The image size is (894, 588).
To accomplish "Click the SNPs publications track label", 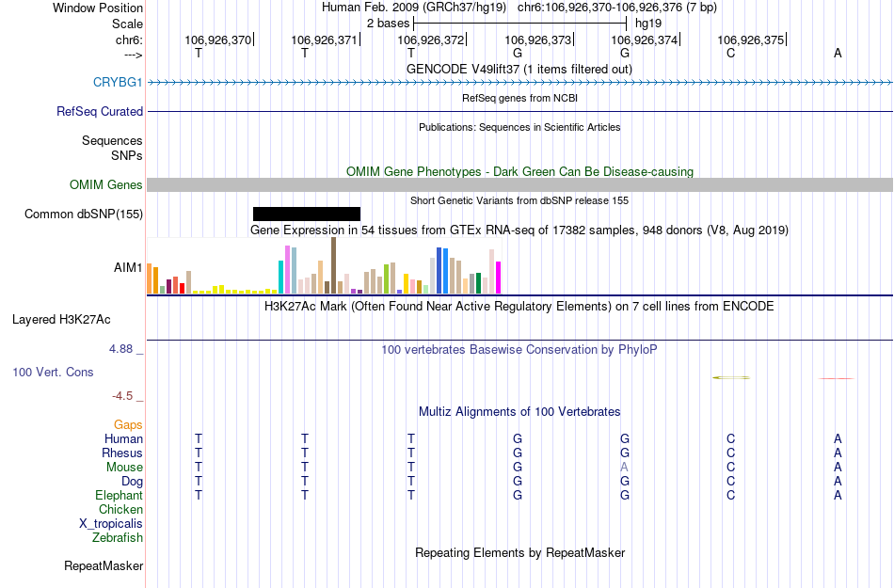I will point(127,155).
